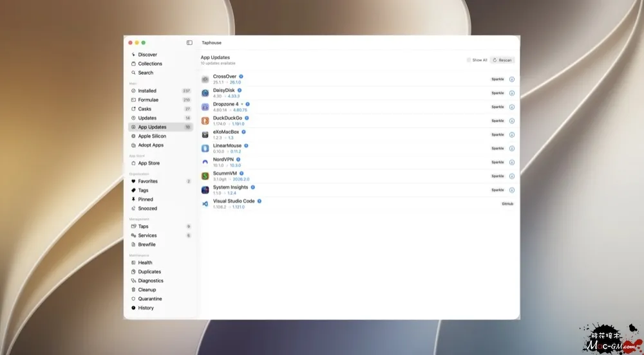
Task: Open the Taps management section
Action: pos(160,226)
